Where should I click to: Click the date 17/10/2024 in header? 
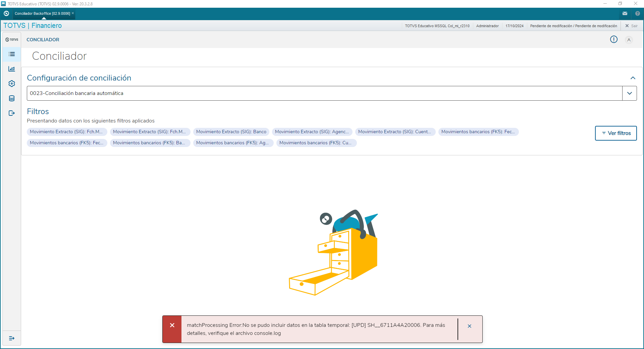[515, 26]
